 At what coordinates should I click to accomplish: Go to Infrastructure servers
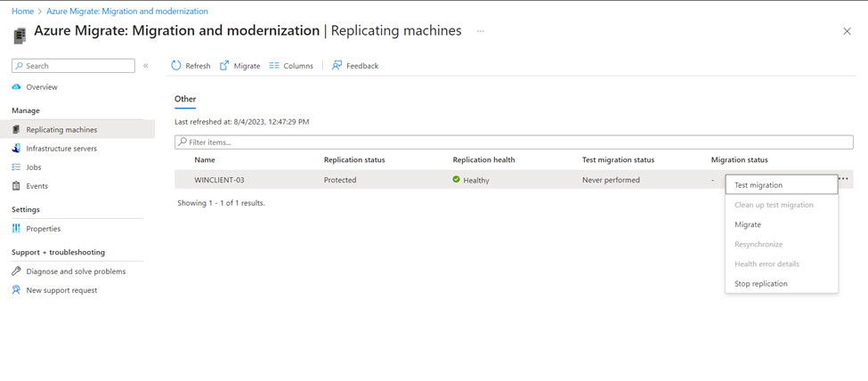(61, 149)
